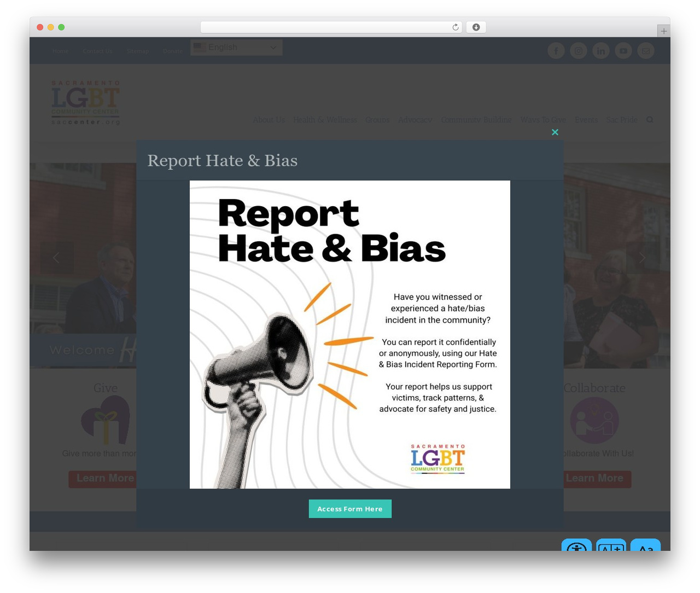This screenshot has height=593, width=700.
Task: Click Learn More under Give
Action: [x=103, y=479]
